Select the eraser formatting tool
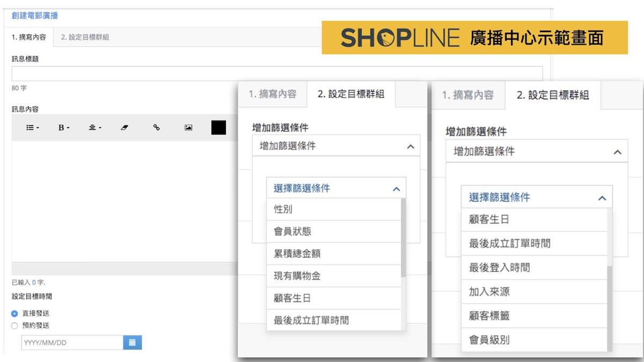This screenshot has width=644, height=362. [124, 128]
